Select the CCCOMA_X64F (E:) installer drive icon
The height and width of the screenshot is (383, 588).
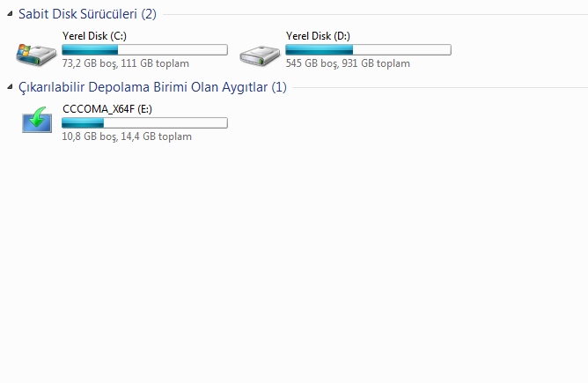pyautogui.click(x=37, y=120)
